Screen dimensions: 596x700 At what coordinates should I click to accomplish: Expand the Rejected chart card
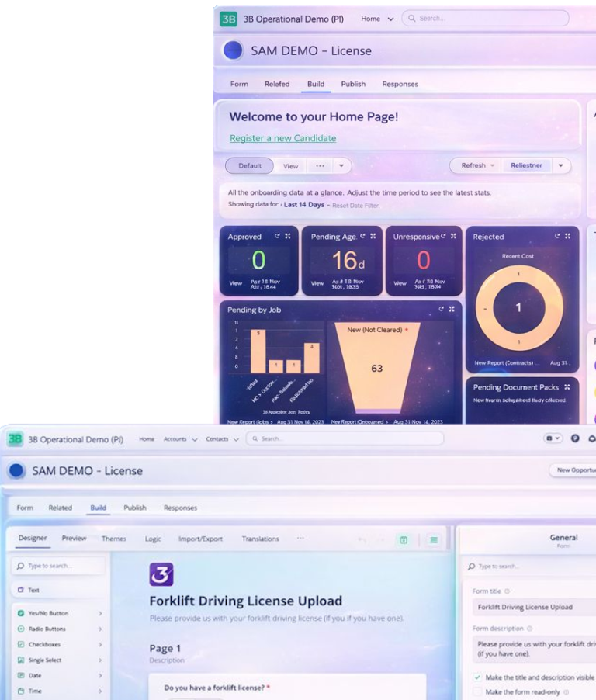tap(568, 237)
